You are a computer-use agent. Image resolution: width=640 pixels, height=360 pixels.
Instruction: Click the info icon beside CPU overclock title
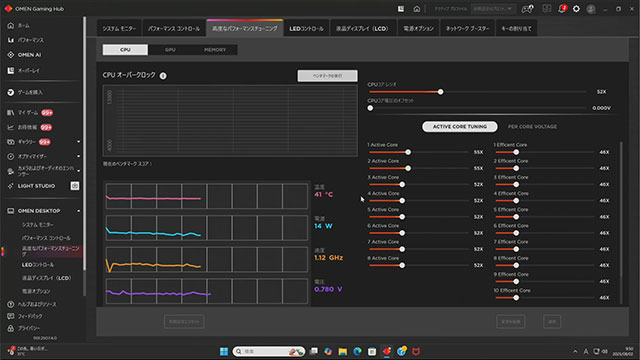(163, 76)
